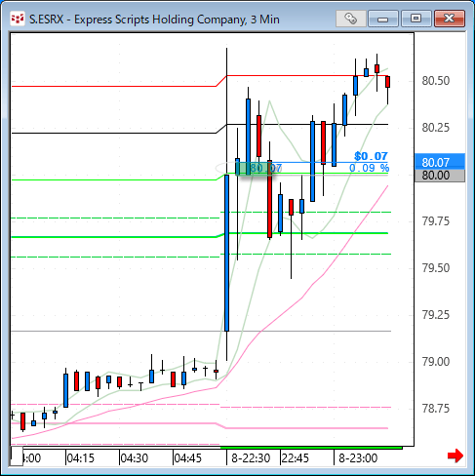Viewport: 475px width, 476px height.
Task: Click the 79.25 price scale label
Action: point(436,315)
